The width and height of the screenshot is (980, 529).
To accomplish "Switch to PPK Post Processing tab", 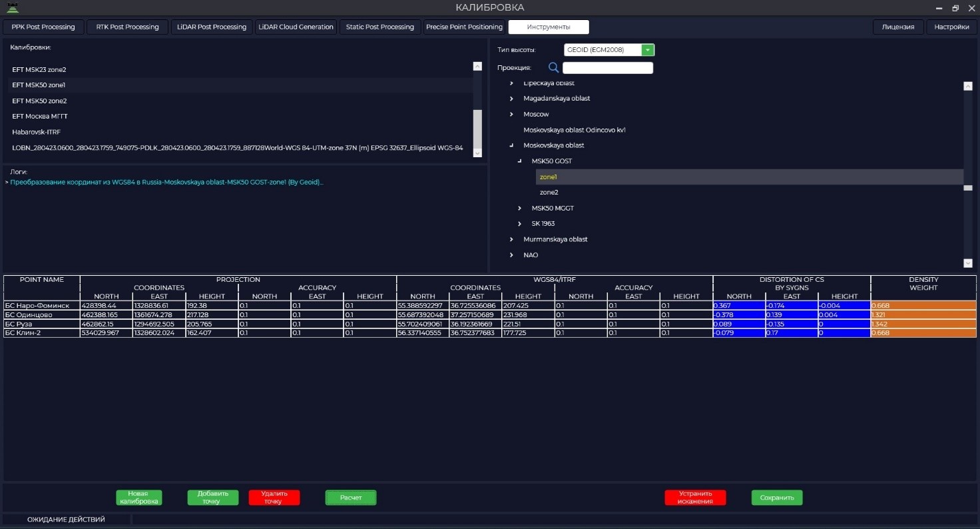I will pos(44,27).
